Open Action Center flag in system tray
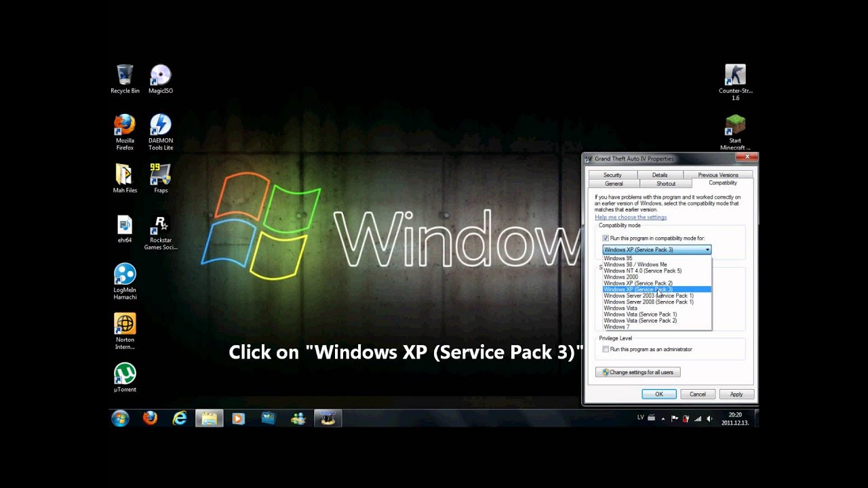The width and height of the screenshot is (868, 488). click(675, 418)
